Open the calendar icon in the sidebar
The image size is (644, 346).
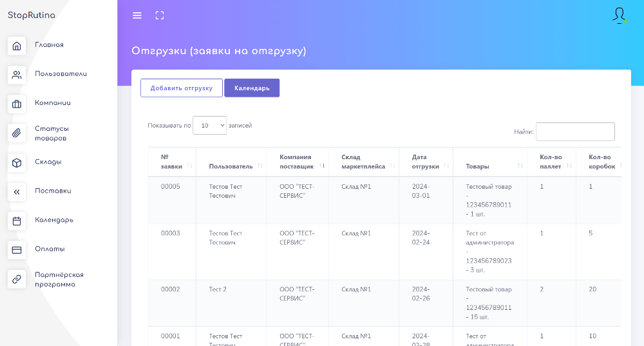pyautogui.click(x=17, y=221)
